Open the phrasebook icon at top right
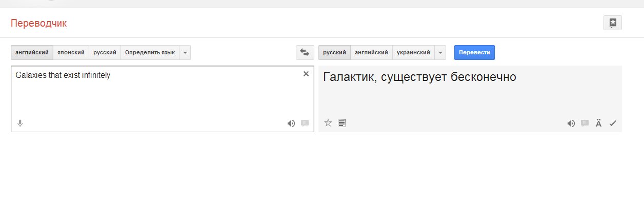The image size is (644, 209). 613,23
